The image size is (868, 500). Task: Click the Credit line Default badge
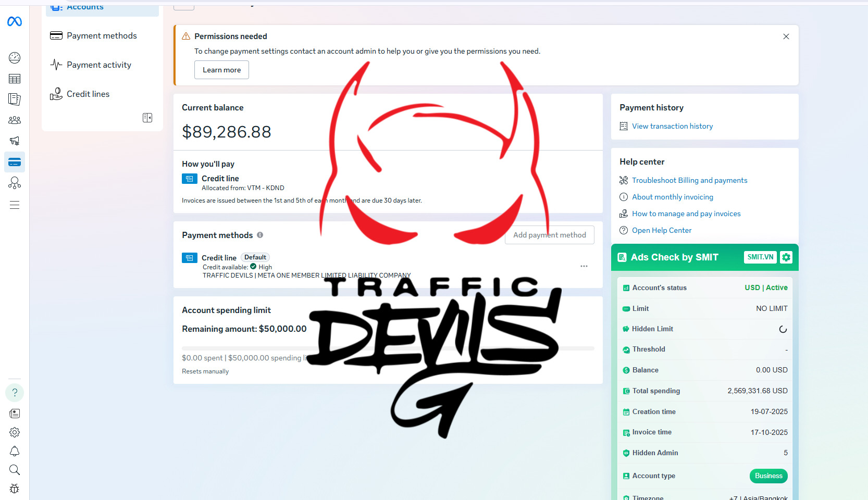[255, 257]
